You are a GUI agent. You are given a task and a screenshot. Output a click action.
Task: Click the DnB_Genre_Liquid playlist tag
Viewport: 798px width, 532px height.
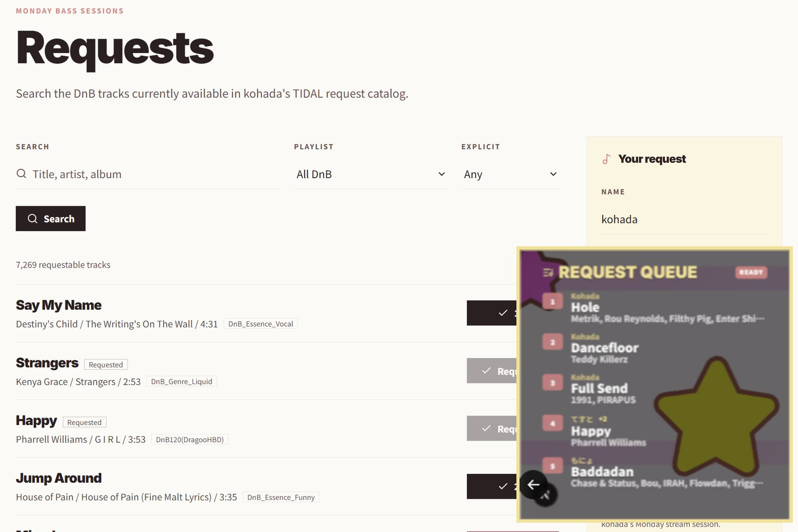click(x=181, y=381)
